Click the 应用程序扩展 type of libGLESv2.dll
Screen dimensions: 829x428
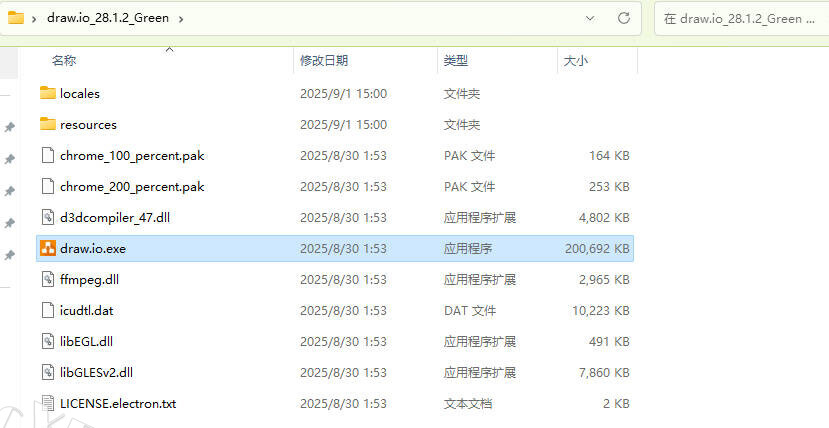[480, 373]
